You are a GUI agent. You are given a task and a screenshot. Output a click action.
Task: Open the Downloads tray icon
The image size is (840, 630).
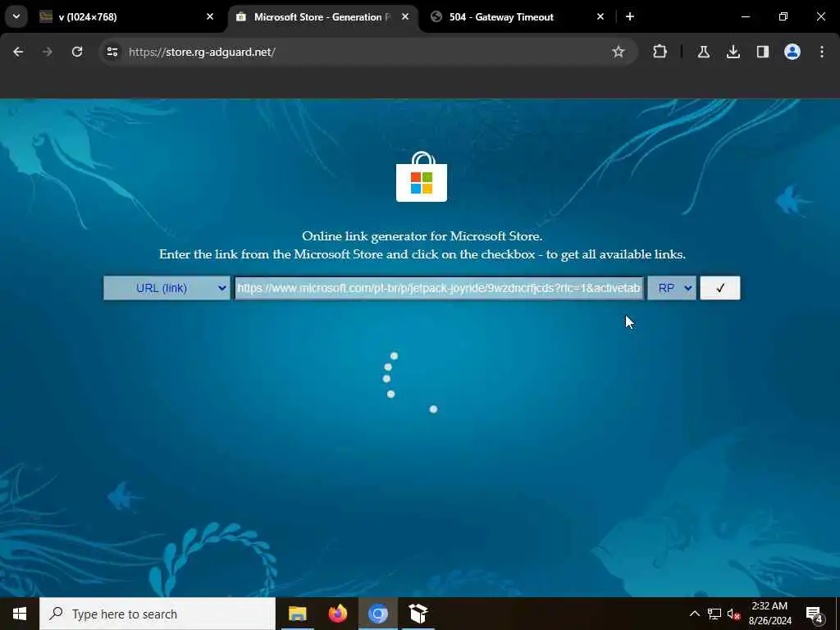733,52
